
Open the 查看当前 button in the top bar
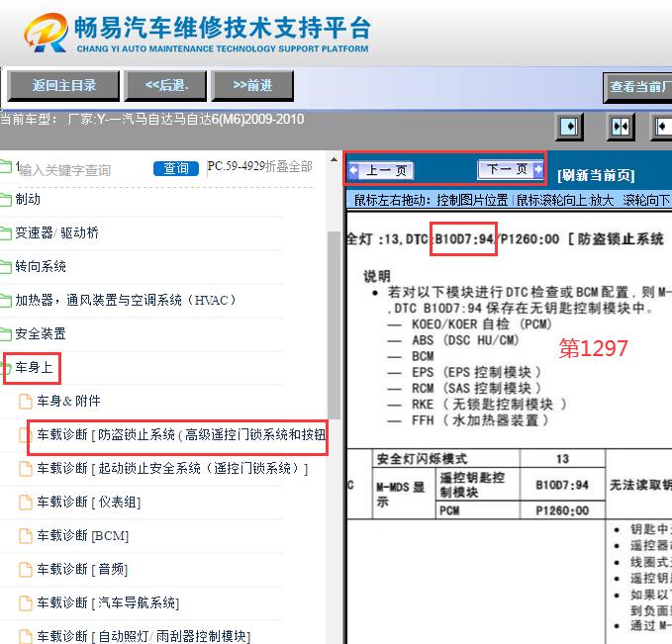(637, 87)
